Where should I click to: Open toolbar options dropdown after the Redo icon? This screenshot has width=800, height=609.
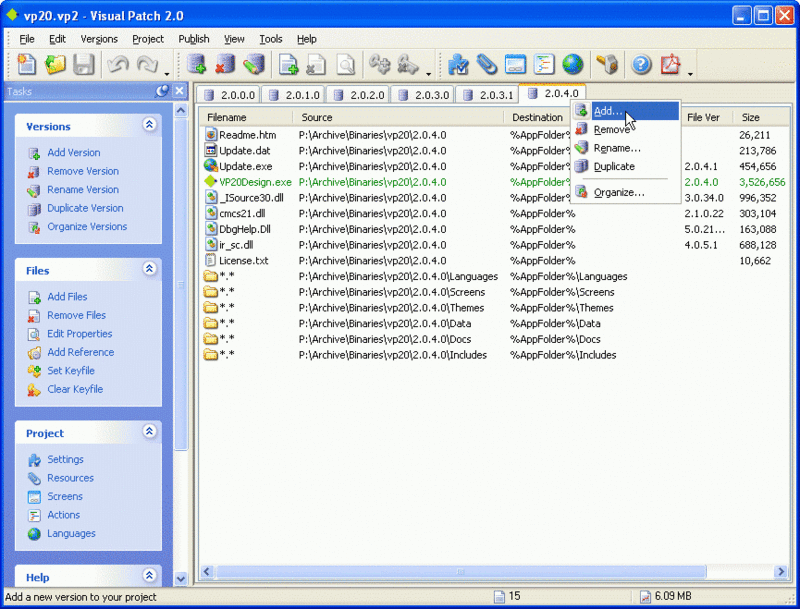pos(167,74)
